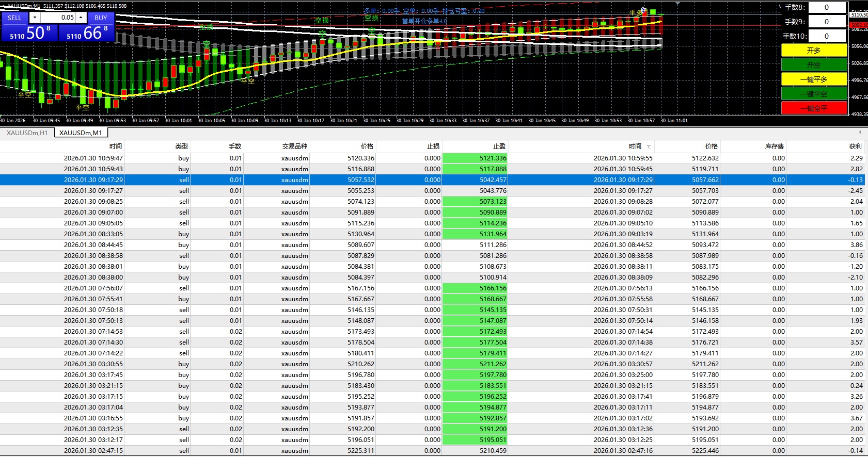868x457 pixels.
Task: Increase lot volume with the up arrow
Action: 81,18
